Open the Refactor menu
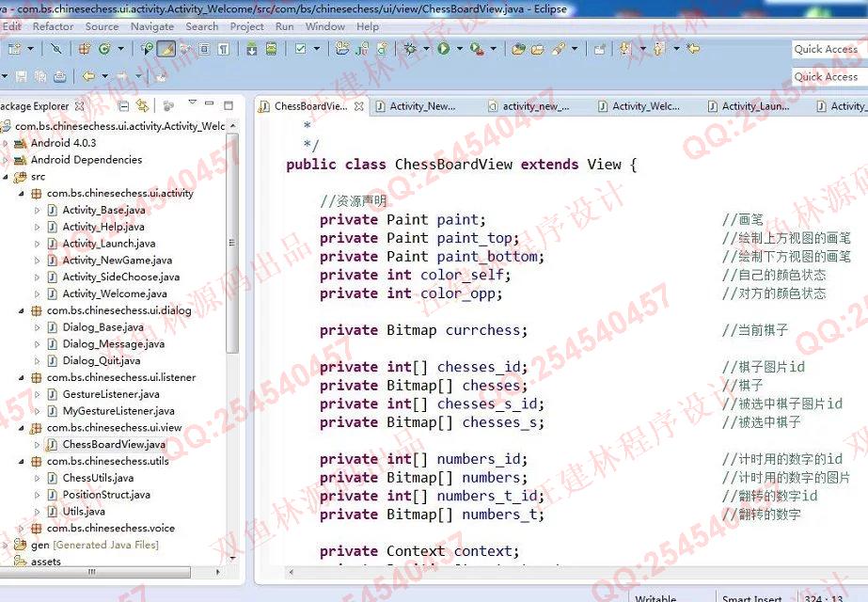Screen dimensions: 868x602 (x=53, y=26)
